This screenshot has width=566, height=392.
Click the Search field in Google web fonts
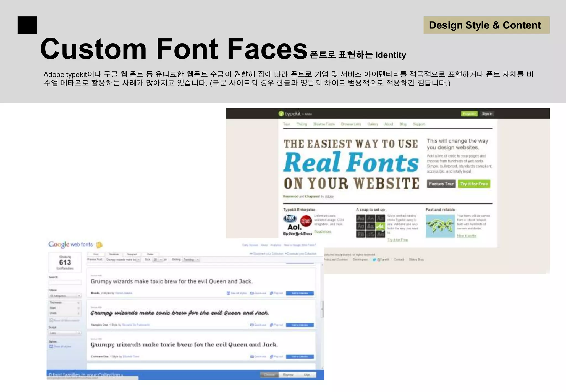coord(65,283)
